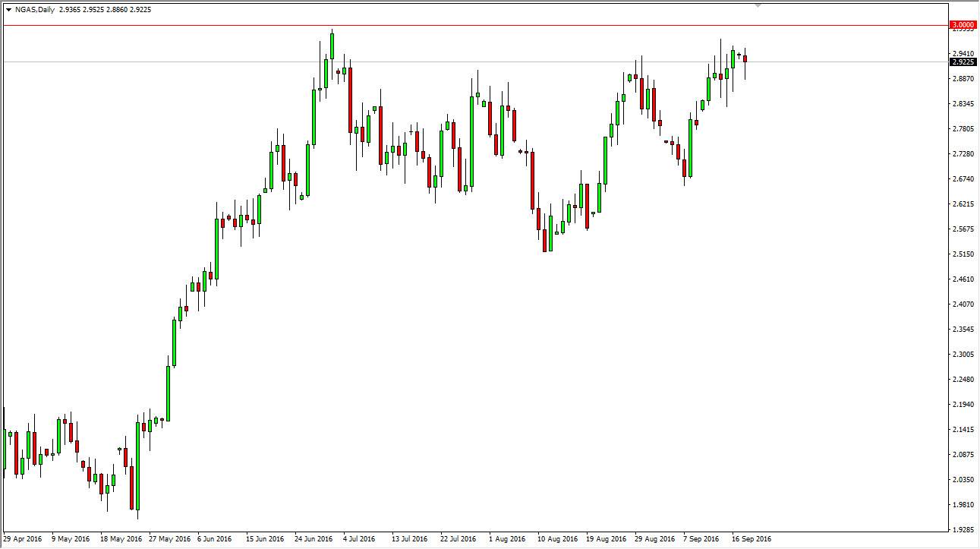Image resolution: width=980 pixels, height=549 pixels.
Task: Click the 18 May 2016 date label
Action: point(121,539)
